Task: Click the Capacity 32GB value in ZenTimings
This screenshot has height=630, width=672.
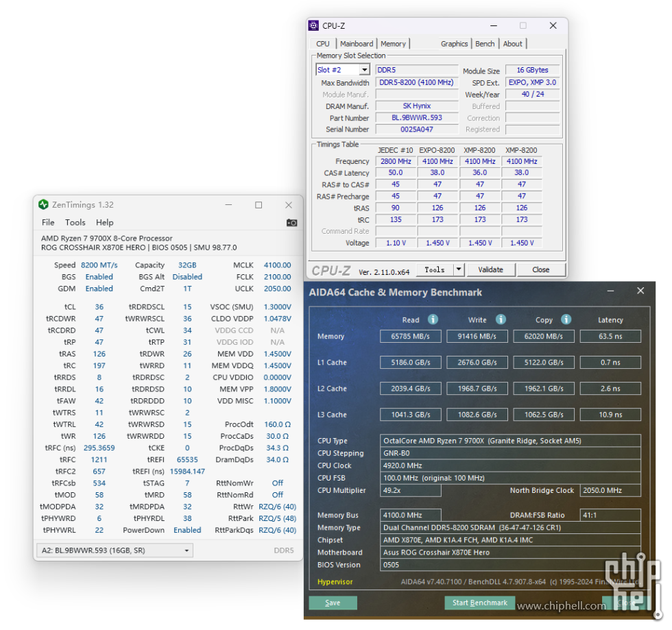Action: (x=187, y=265)
